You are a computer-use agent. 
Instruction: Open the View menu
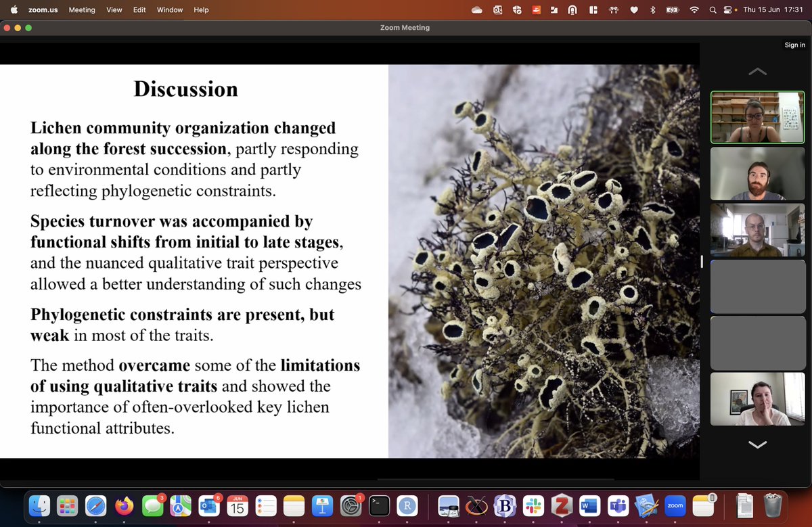[114, 10]
